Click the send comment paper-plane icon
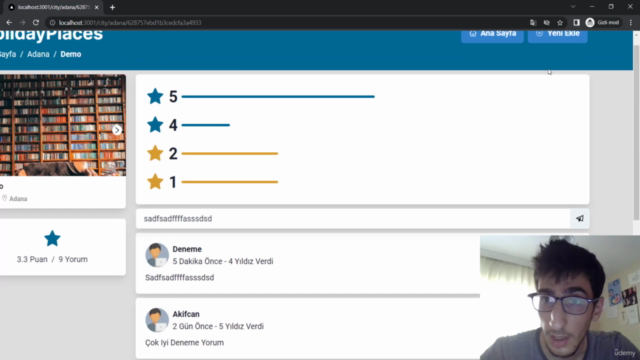Image resolution: width=640 pixels, height=360 pixels. click(x=580, y=219)
